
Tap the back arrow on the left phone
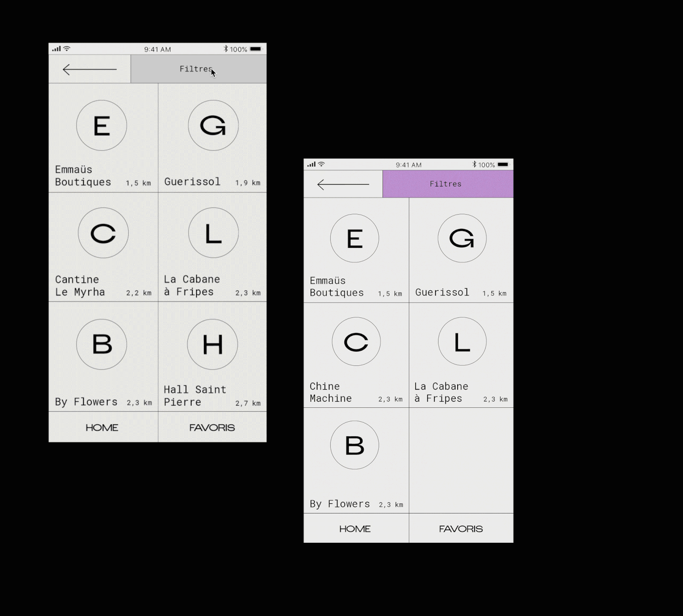[x=90, y=69]
